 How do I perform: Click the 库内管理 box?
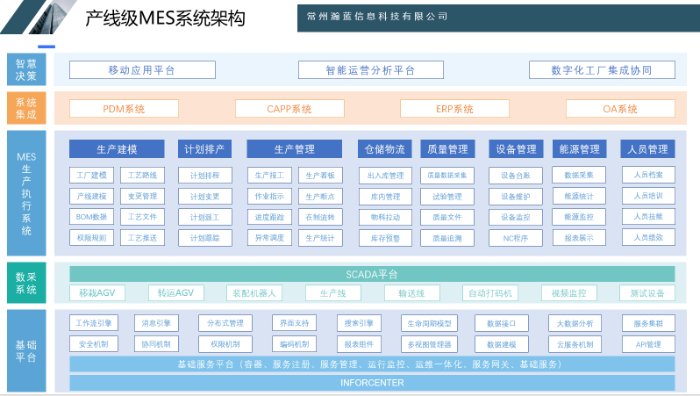[x=385, y=196]
